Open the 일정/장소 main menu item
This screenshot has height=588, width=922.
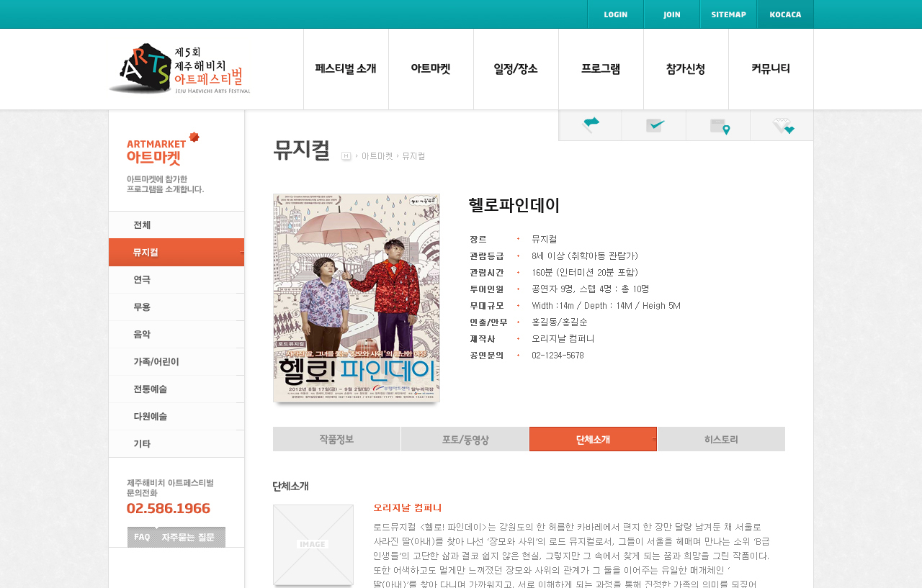[x=516, y=69]
